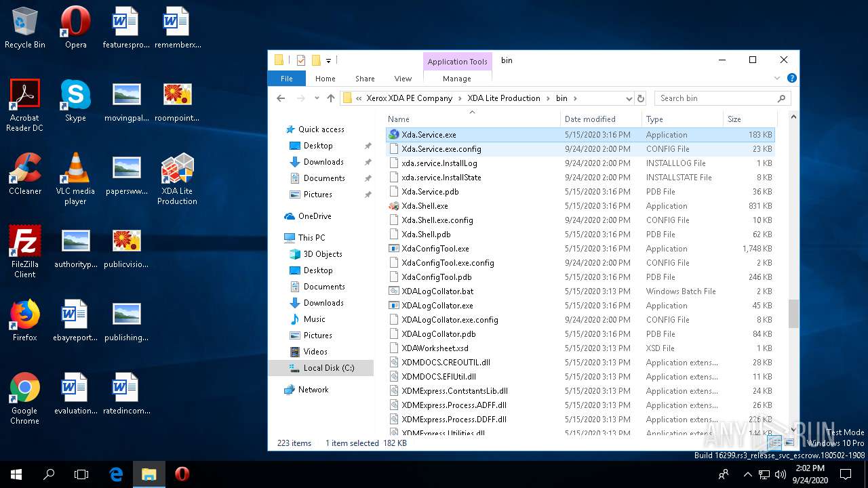Open Google Chrome desktop shortcut

click(x=25, y=398)
